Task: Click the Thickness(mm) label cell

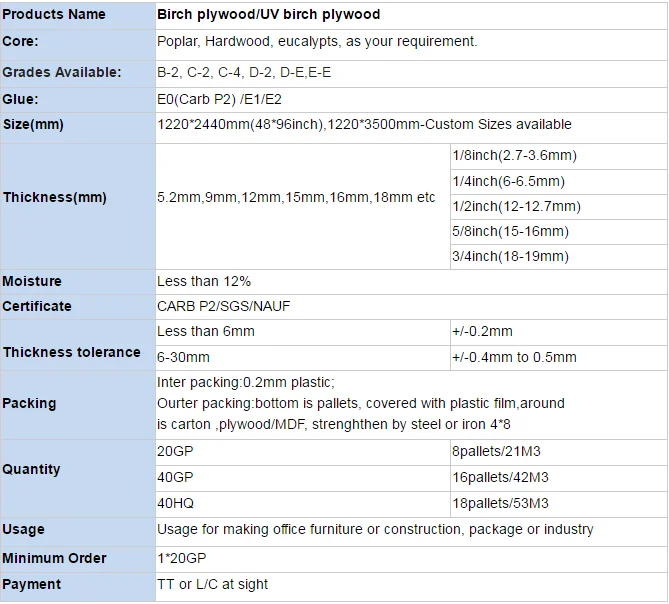Action: (x=54, y=198)
